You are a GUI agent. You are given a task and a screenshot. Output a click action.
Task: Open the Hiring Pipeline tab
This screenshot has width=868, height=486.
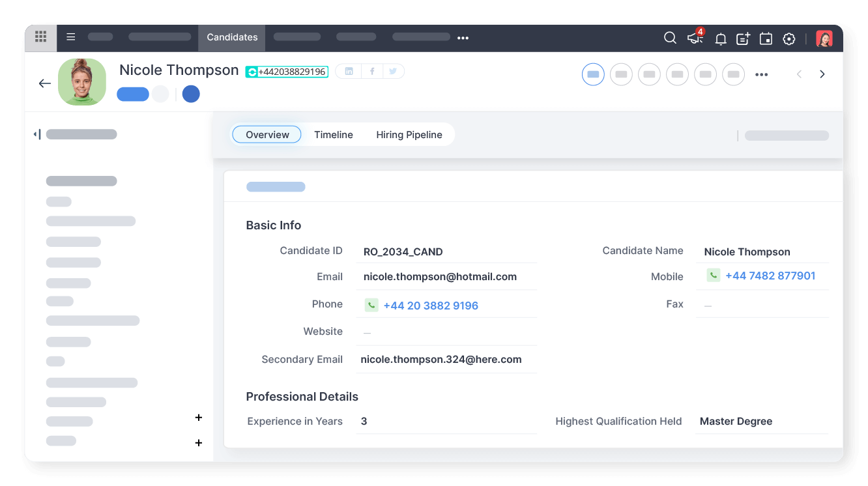click(409, 134)
